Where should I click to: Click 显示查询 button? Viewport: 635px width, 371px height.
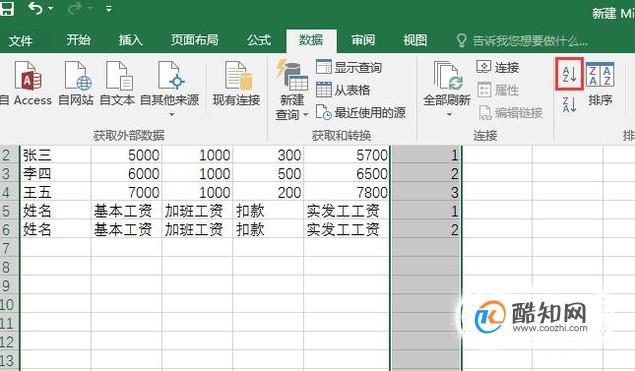349,67
